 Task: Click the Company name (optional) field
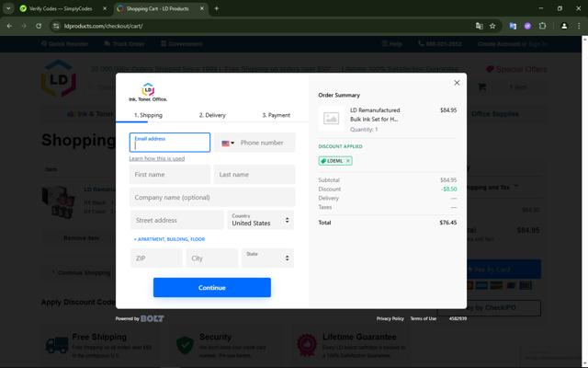[212, 198]
